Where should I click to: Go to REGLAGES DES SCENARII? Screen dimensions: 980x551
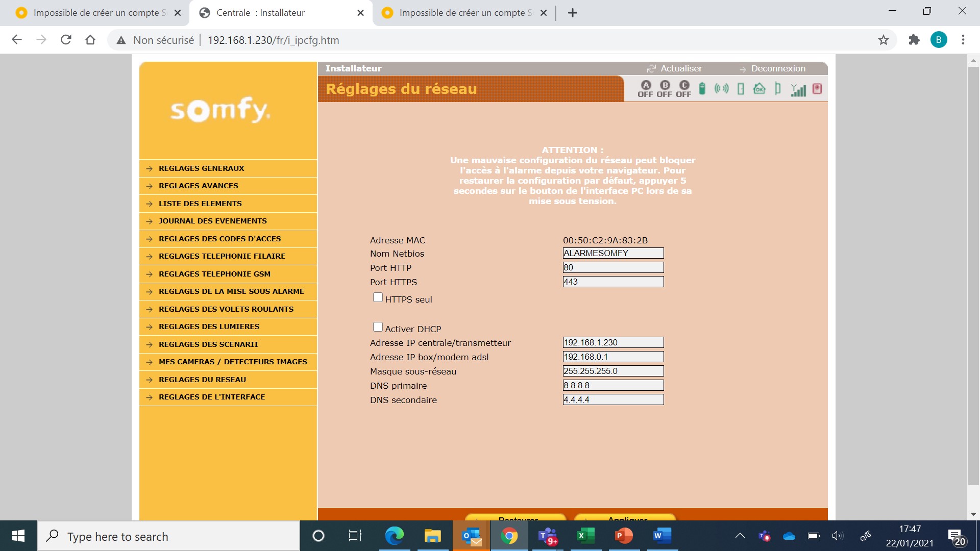pos(228,344)
